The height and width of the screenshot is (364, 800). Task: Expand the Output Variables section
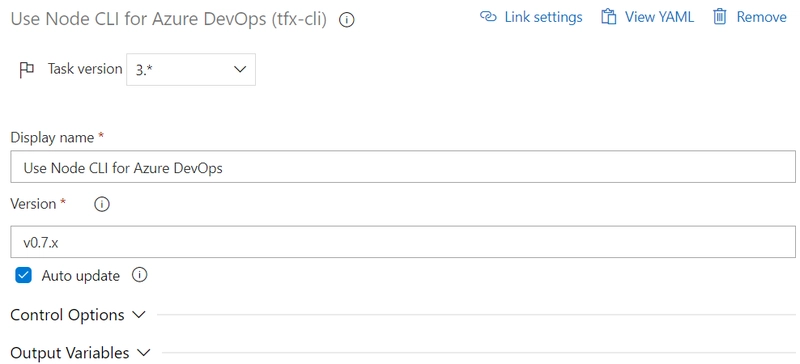point(81,353)
